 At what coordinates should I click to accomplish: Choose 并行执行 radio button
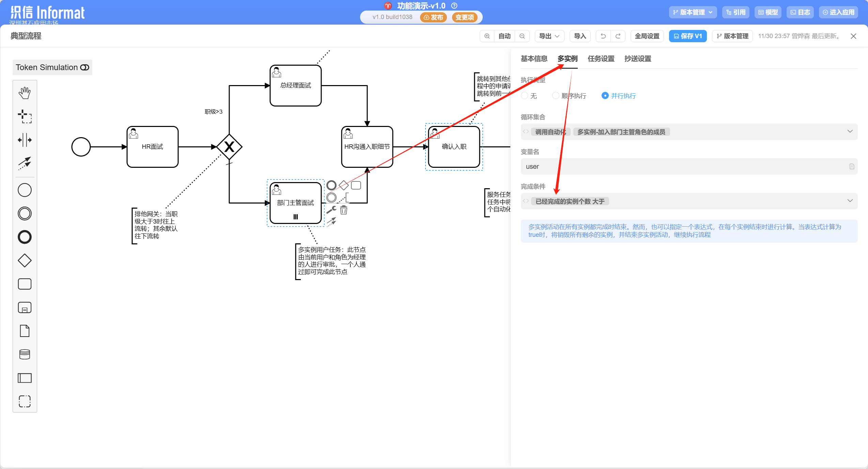pos(605,96)
